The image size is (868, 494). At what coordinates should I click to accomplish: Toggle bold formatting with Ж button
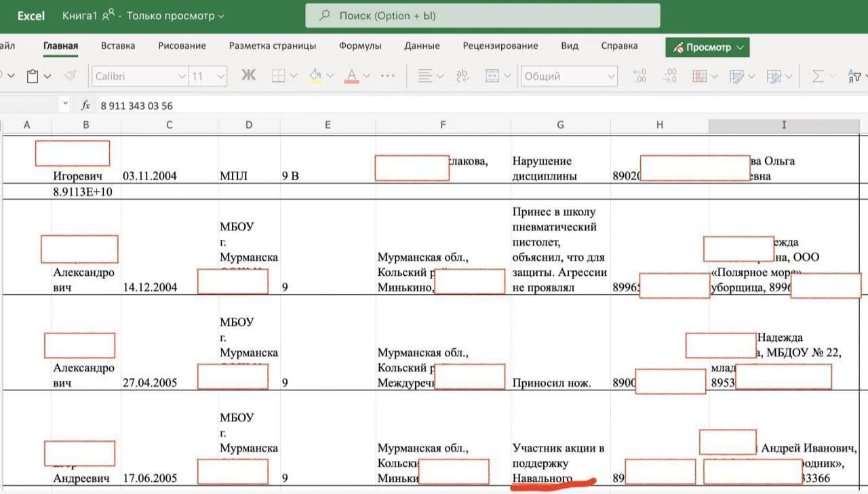tap(249, 76)
